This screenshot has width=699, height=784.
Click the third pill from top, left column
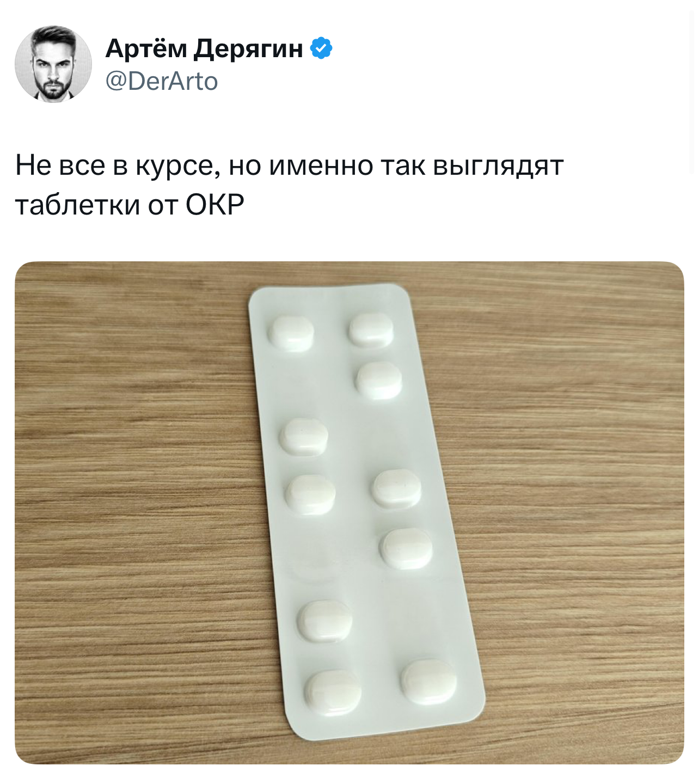[310, 494]
